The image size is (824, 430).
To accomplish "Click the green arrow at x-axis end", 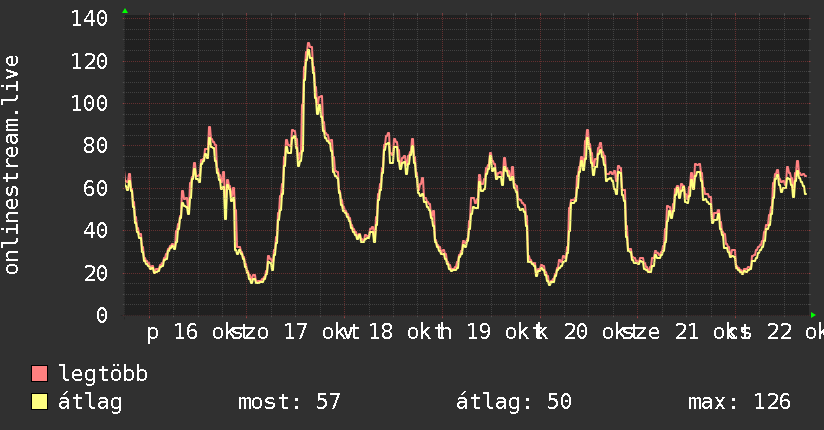I will (x=813, y=315).
